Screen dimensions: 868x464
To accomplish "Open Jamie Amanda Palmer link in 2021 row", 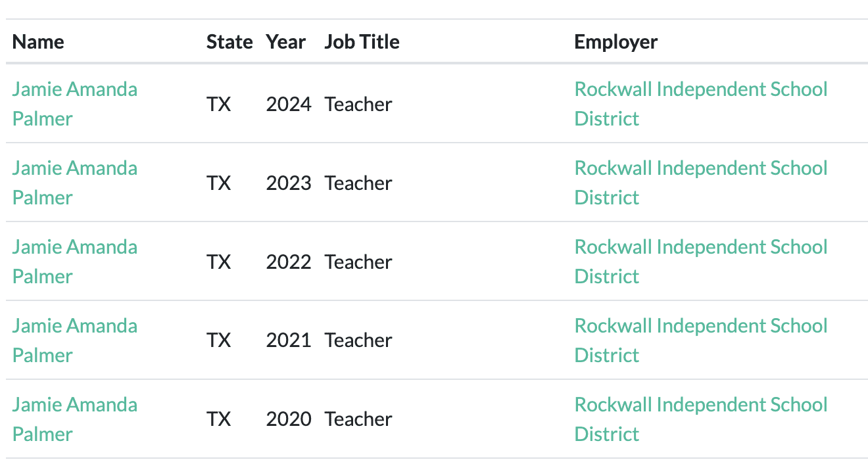I will (75, 340).
